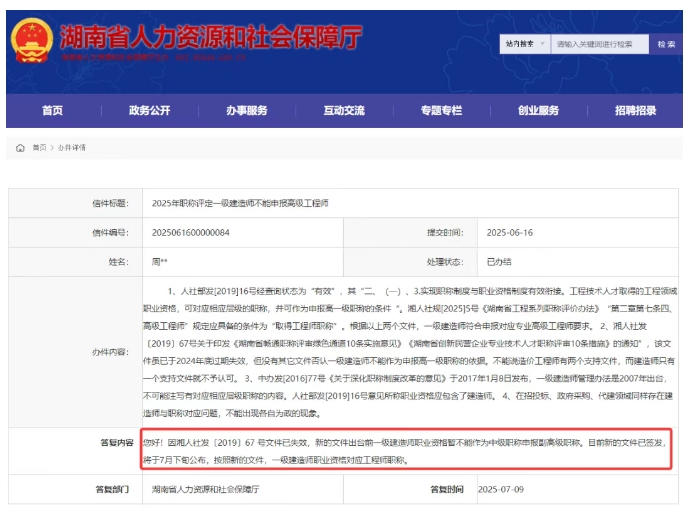Image resolution: width=689 pixels, height=515 pixels.
Task: Click the keyword search input field
Action: point(598,44)
